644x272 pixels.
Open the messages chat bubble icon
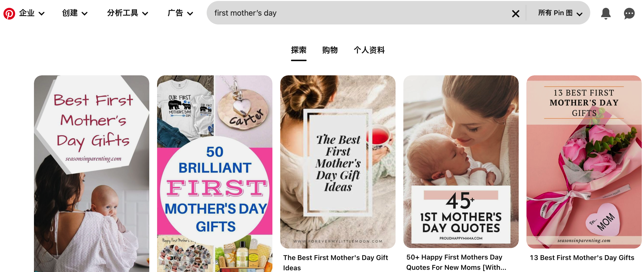[x=629, y=13]
